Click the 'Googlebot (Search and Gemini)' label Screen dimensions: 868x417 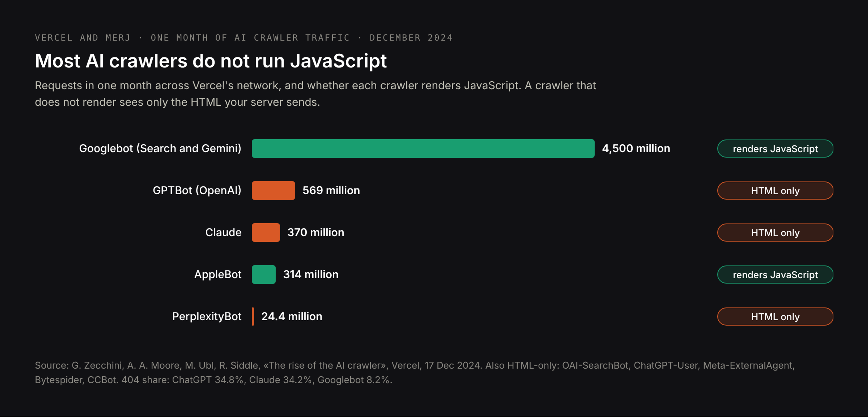(160, 148)
